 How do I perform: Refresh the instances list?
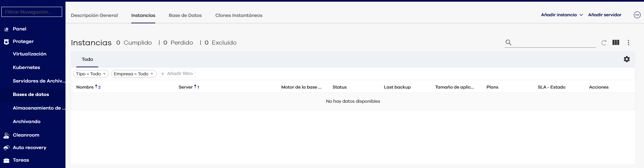click(604, 43)
